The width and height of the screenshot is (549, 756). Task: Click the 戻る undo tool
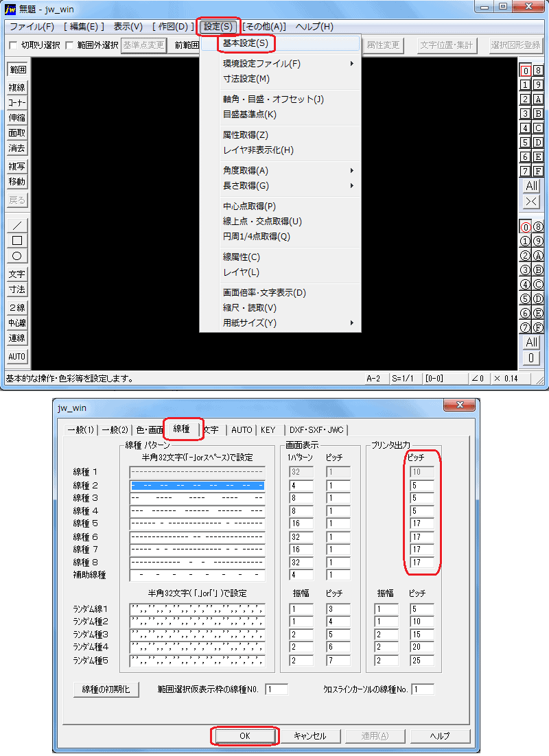tap(16, 200)
